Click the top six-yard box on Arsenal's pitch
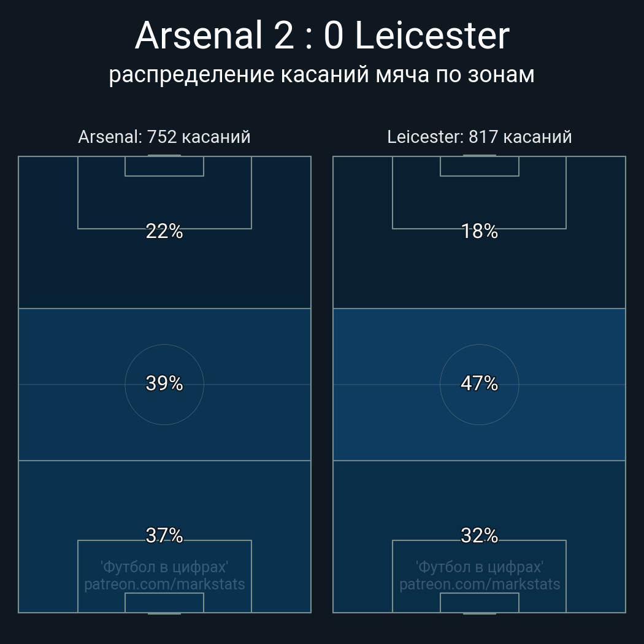This screenshot has width=644, height=644. click(x=164, y=166)
